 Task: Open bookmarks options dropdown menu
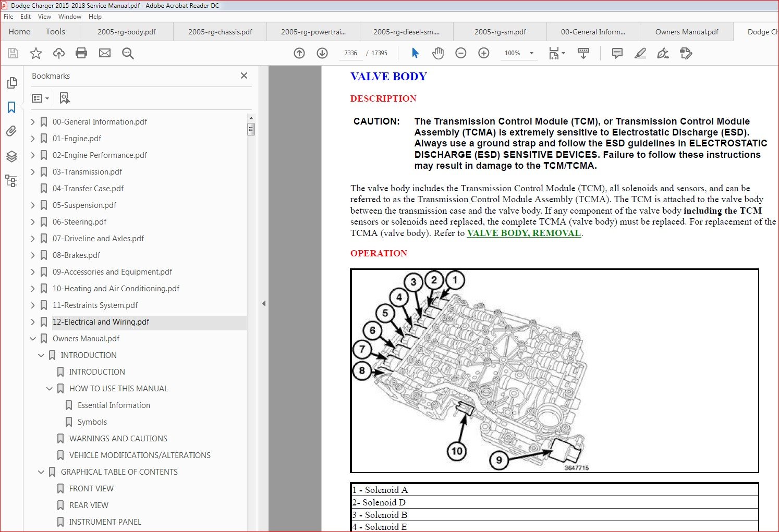tap(40, 98)
